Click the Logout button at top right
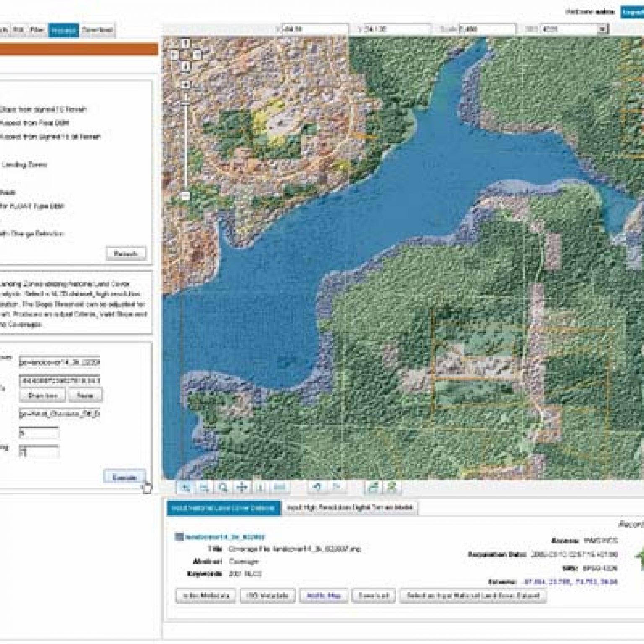Image resolution: width=644 pixels, height=644 pixels. click(632, 12)
